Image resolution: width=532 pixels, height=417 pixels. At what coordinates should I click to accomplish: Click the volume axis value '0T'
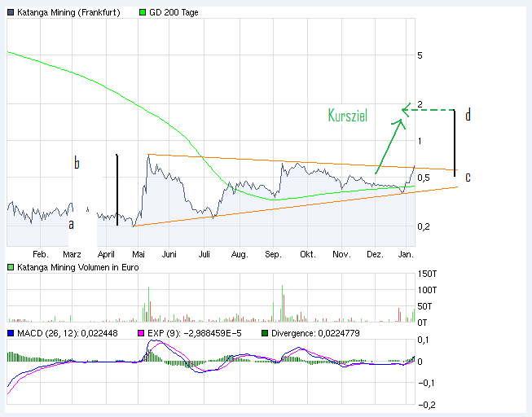click(x=422, y=323)
